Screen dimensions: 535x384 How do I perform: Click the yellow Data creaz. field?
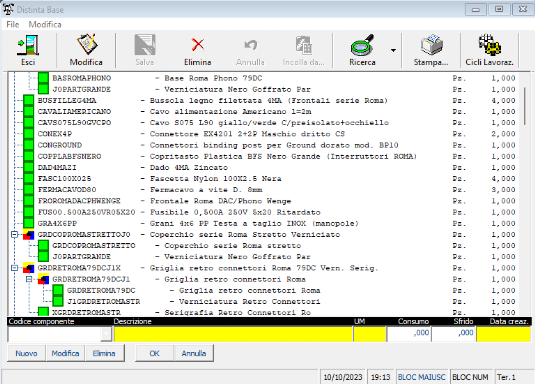[x=503, y=334]
